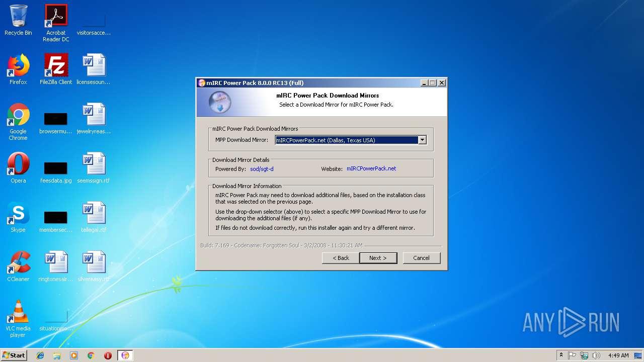This screenshot has width=644, height=362.
Task: Open the Action Center flag icon
Action: [572, 355]
